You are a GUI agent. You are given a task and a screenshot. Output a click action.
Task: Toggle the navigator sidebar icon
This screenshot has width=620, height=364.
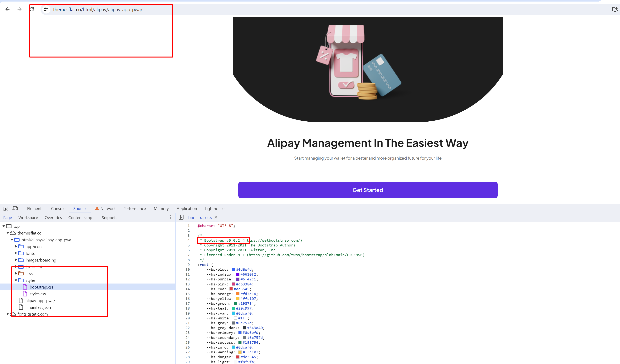click(181, 217)
